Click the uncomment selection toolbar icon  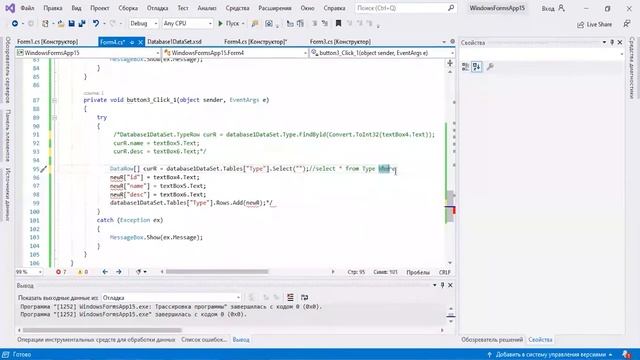click(x=325, y=24)
